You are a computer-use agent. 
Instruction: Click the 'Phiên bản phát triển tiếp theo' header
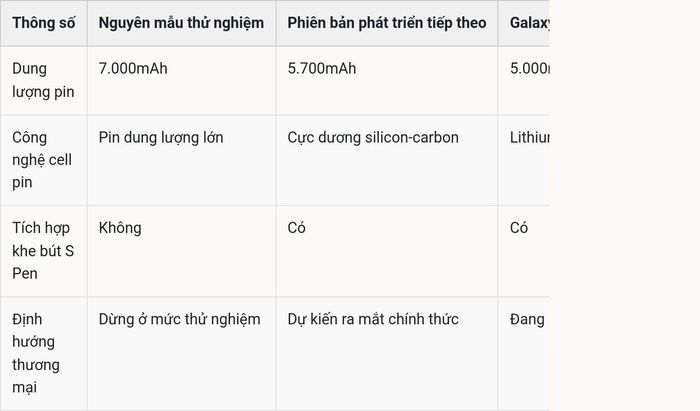point(387,23)
